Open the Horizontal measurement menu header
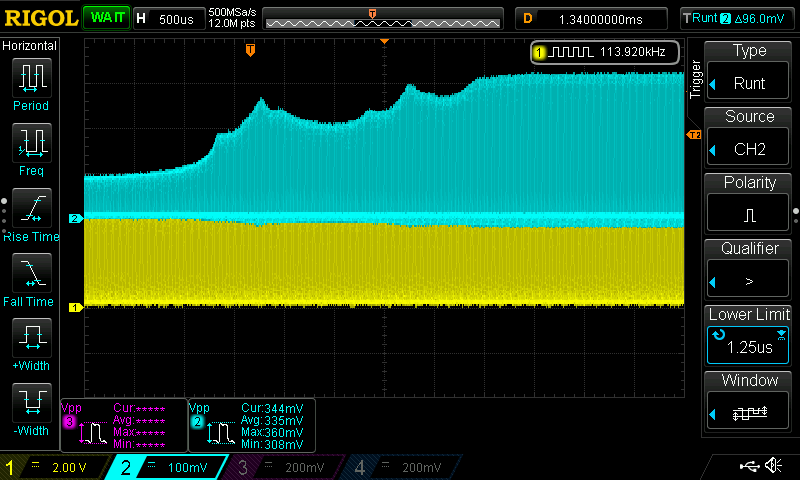The height and width of the screenshot is (480, 800). [x=30, y=46]
